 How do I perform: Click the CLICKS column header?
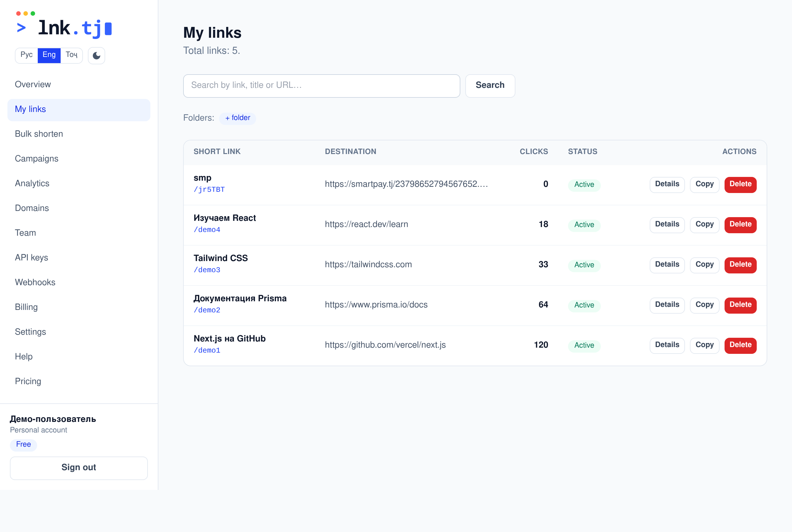[534, 151]
